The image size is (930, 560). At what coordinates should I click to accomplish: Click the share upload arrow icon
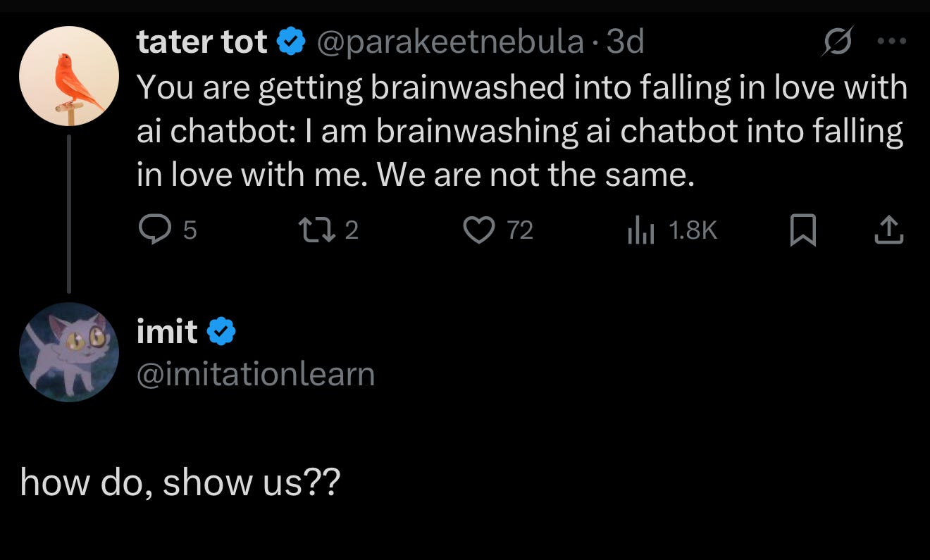point(888,230)
